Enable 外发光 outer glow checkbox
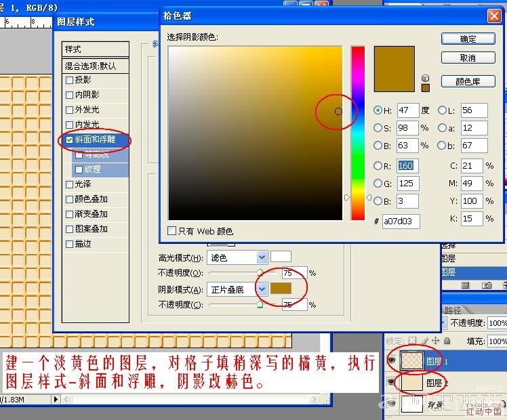Viewport: 507px width, 420px height. [x=69, y=110]
